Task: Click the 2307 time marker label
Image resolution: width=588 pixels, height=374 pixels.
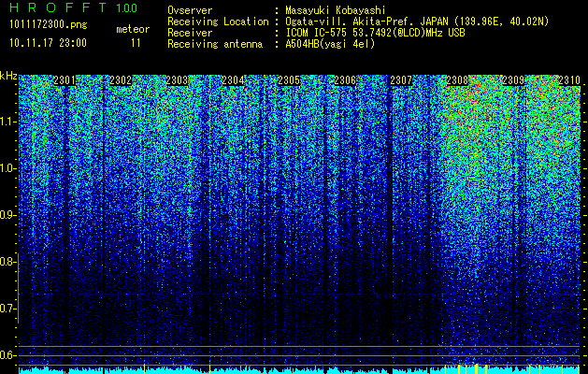Action: pyautogui.click(x=401, y=80)
